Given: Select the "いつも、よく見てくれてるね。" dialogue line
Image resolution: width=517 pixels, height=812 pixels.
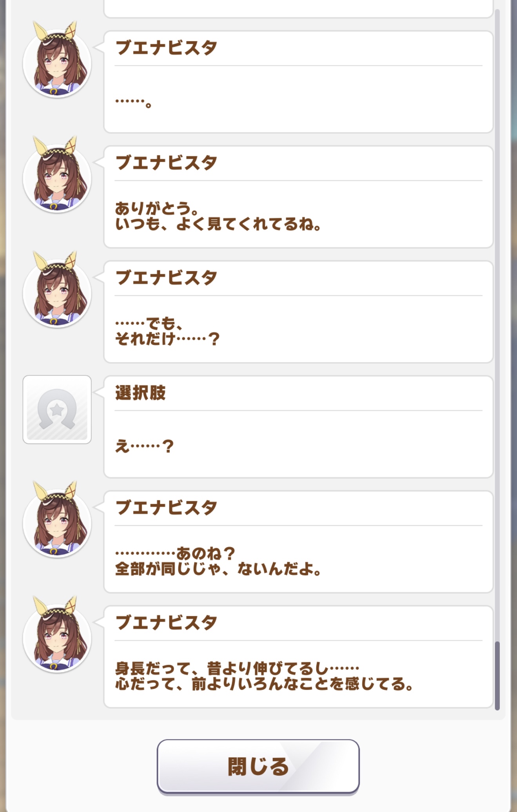Looking at the screenshot, I should pos(218,224).
